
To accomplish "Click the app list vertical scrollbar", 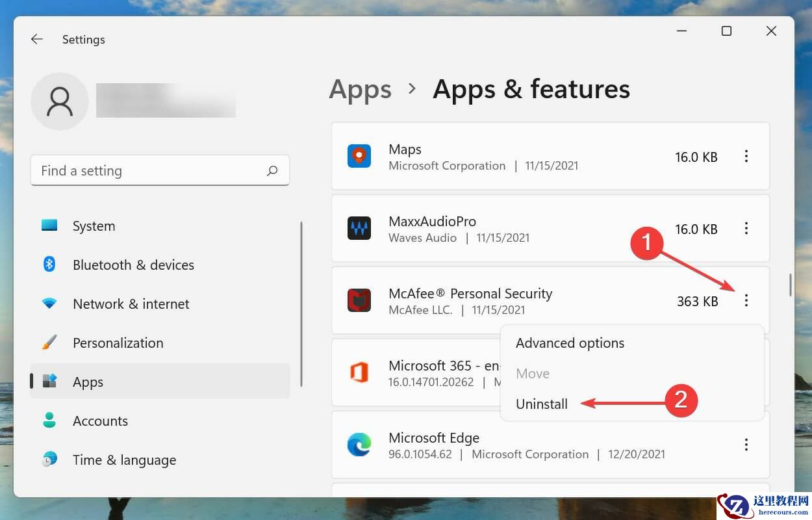I will [x=791, y=285].
